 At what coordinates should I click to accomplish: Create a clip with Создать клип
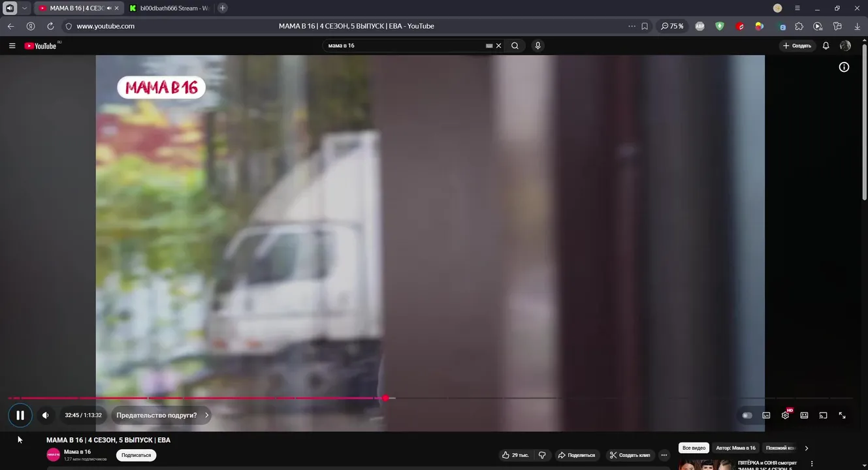[630, 455]
